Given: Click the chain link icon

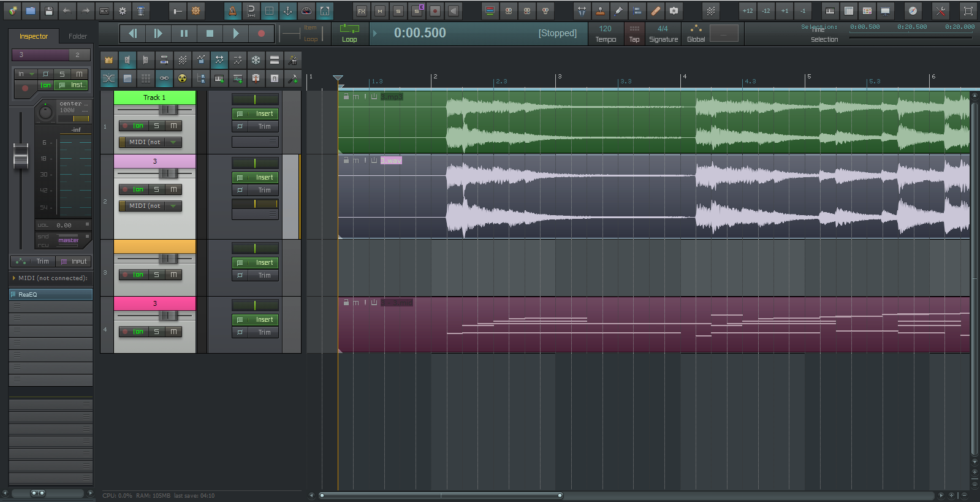Looking at the screenshot, I should tap(164, 78).
